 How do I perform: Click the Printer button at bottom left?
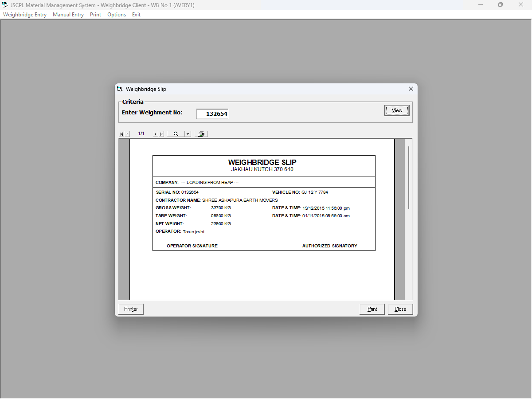[x=130, y=309]
